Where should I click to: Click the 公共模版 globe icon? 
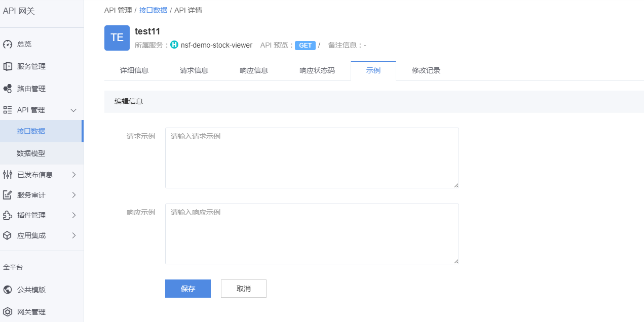point(8,290)
